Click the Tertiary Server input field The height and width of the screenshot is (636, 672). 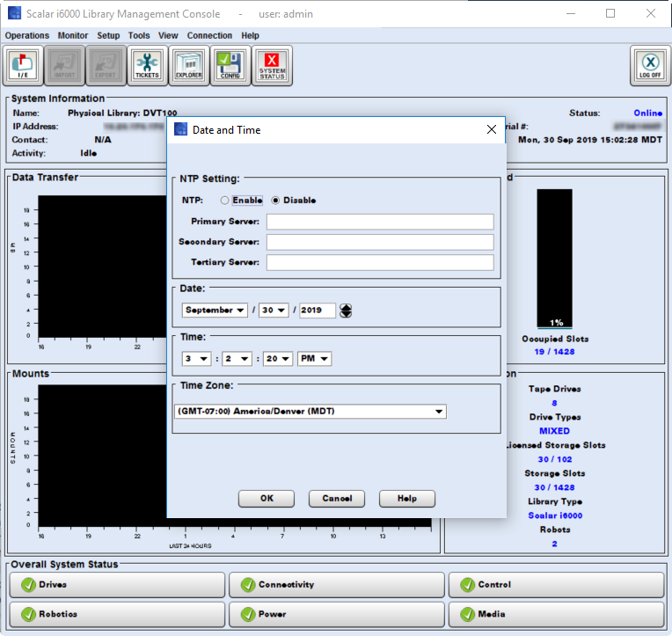[380, 262]
